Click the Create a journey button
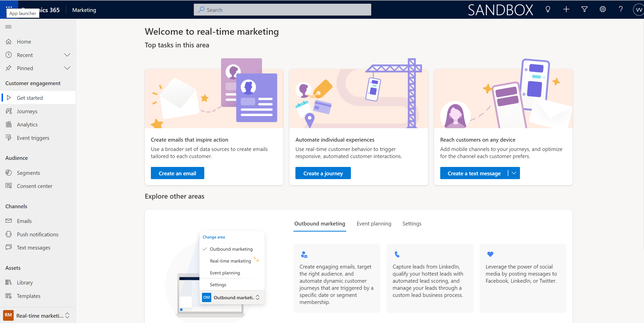The width and height of the screenshot is (644, 323). (x=323, y=173)
